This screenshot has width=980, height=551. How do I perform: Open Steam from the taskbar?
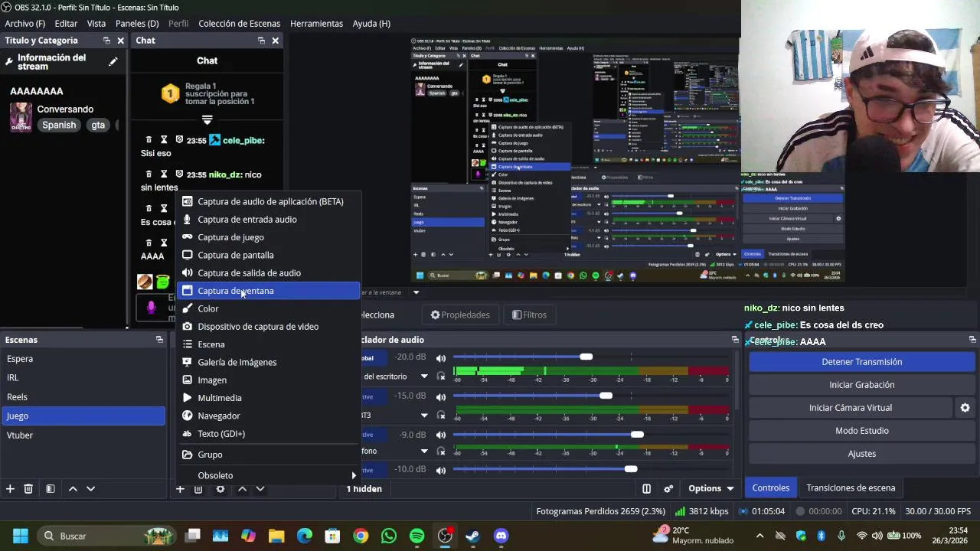(472, 536)
